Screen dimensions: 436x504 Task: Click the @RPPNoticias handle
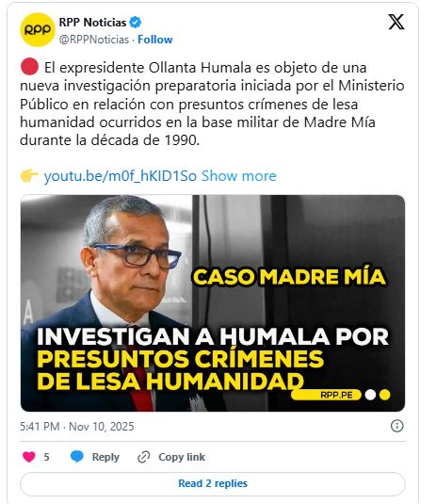pyautogui.click(x=94, y=40)
